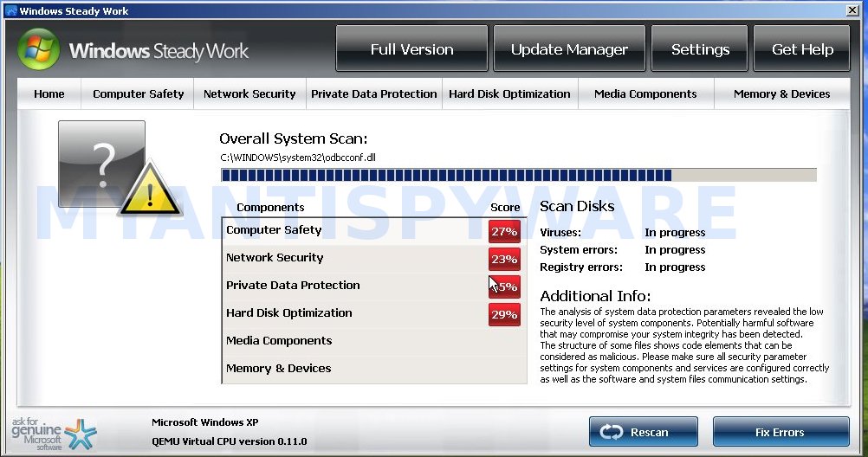Click the Additional Info heading
This screenshot has width=868, height=457.
(595, 296)
